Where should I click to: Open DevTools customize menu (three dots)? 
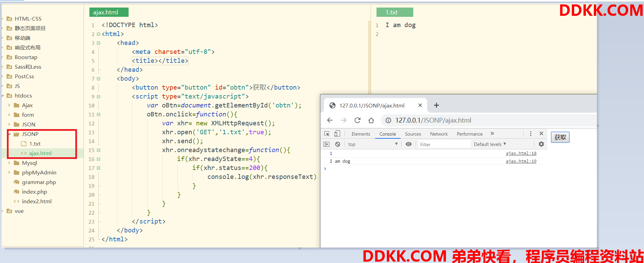click(531, 134)
